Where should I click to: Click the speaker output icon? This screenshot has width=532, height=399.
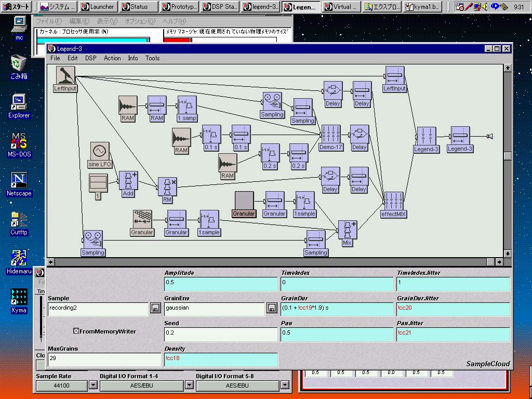coord(489,136)
